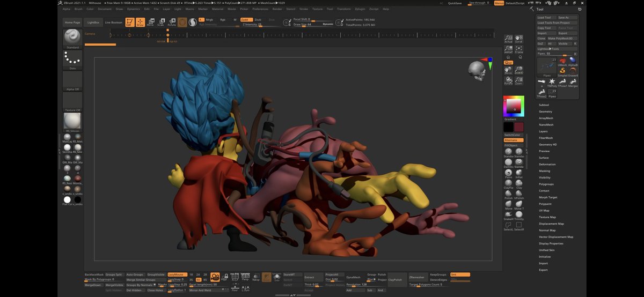Select the Move transform tool
The height and width of the screenshot is (297, 644).
pyautogui.click(x=150, y=22)
